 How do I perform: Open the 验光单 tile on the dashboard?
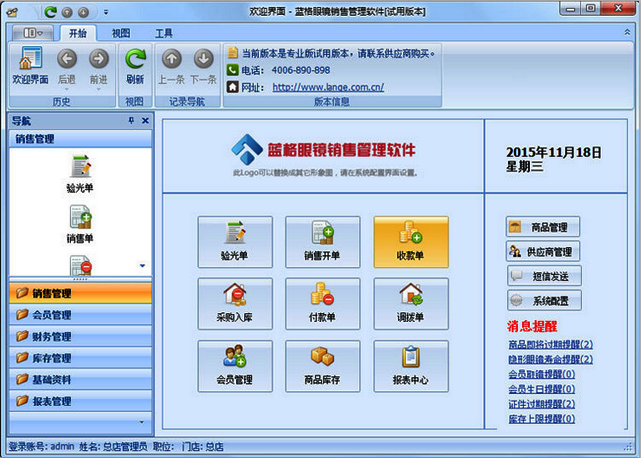(x=235, y=242)
